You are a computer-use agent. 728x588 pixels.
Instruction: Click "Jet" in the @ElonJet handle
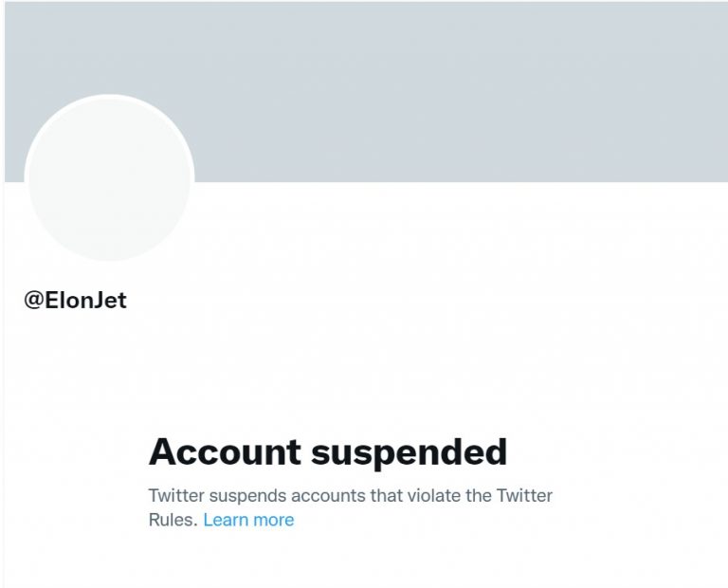coord(111,301)
